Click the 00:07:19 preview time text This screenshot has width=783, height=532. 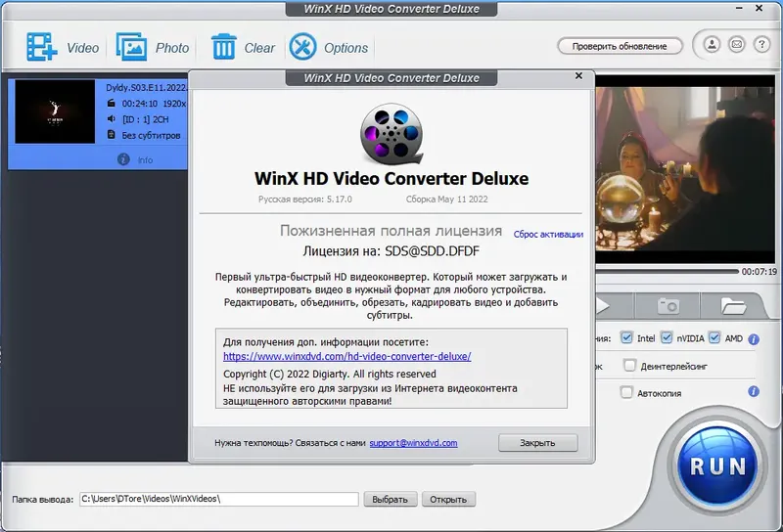click(x=760, y=272)
